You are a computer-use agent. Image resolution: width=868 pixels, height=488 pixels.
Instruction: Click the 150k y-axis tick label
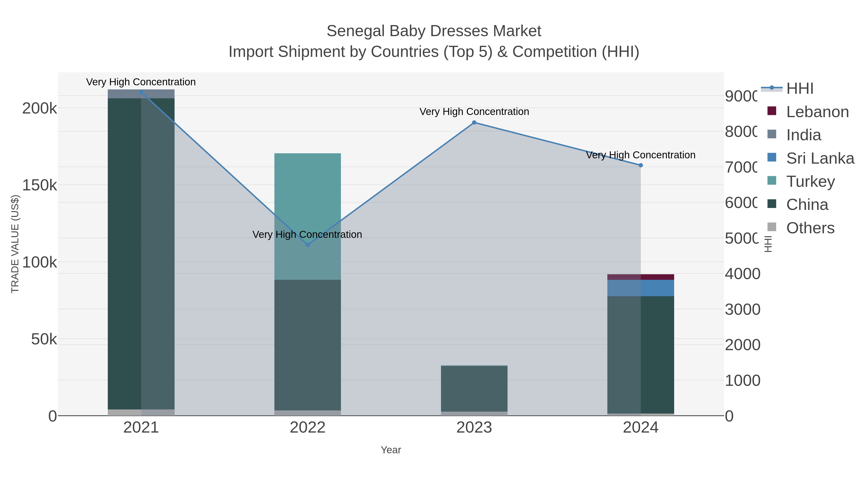40,185
